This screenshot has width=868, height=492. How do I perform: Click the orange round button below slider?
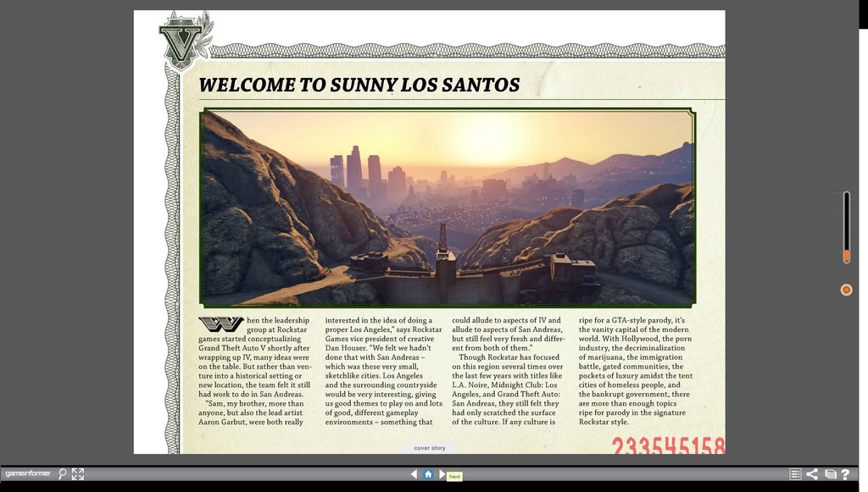point(846,290)
